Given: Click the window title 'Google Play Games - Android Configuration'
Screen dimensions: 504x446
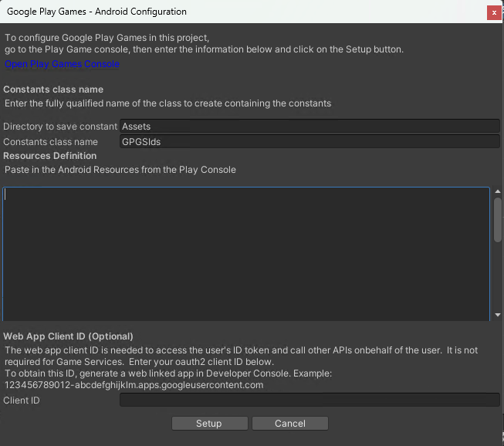Looking at the screenshot, I should pyautogui.click(x=96, y=12).
